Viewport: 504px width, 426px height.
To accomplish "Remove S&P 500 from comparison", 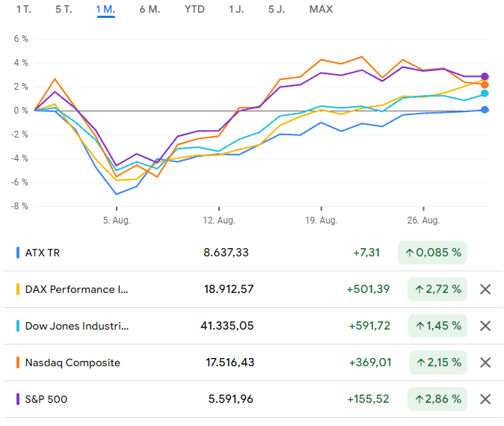I will coord(485,399).
